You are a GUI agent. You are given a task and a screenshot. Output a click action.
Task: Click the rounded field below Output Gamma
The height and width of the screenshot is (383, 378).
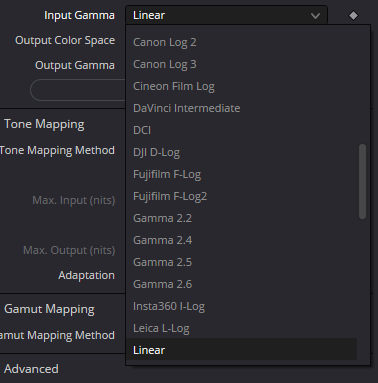point(78,90)
